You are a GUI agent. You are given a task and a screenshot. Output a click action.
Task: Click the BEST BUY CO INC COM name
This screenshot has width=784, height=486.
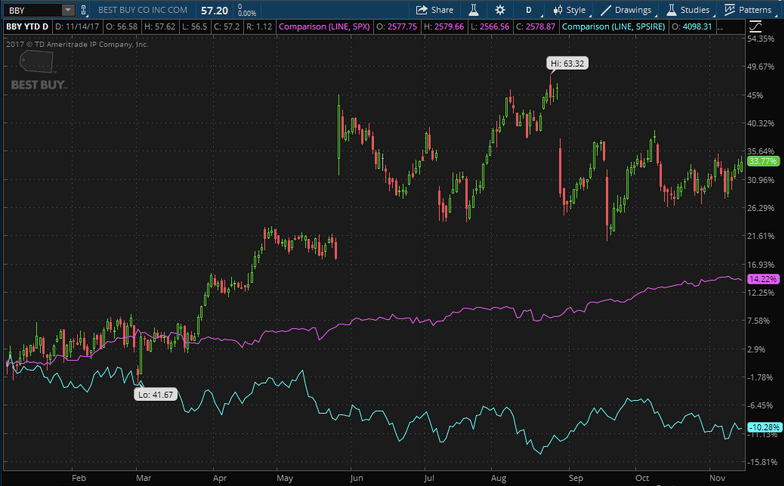[x=142, y=10]
